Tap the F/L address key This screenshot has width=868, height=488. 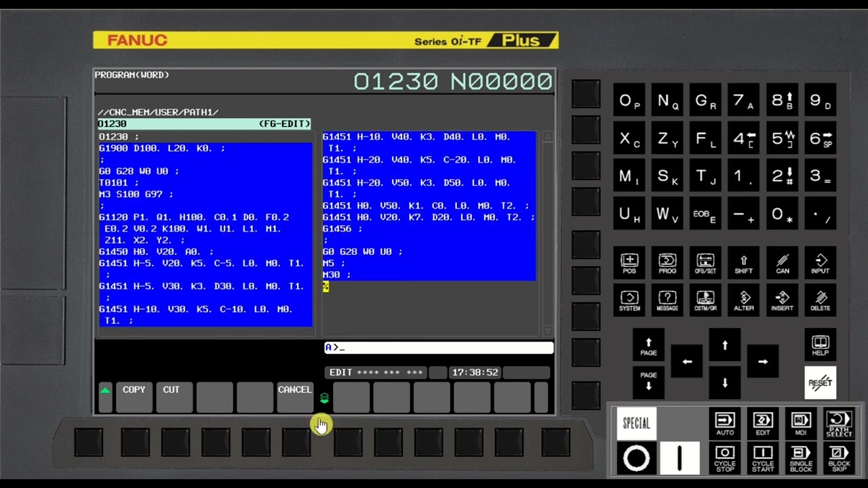(x=705, y=139)
